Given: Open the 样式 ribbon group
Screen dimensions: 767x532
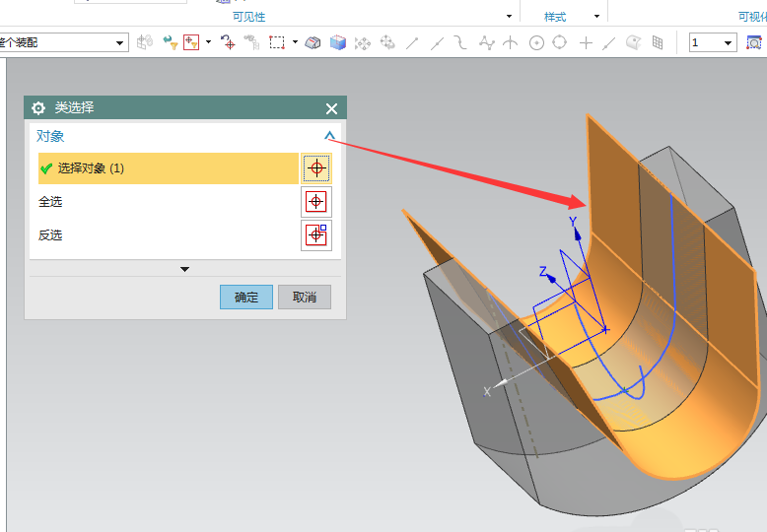Looking at the screenshot, I should tap(555, 17).
